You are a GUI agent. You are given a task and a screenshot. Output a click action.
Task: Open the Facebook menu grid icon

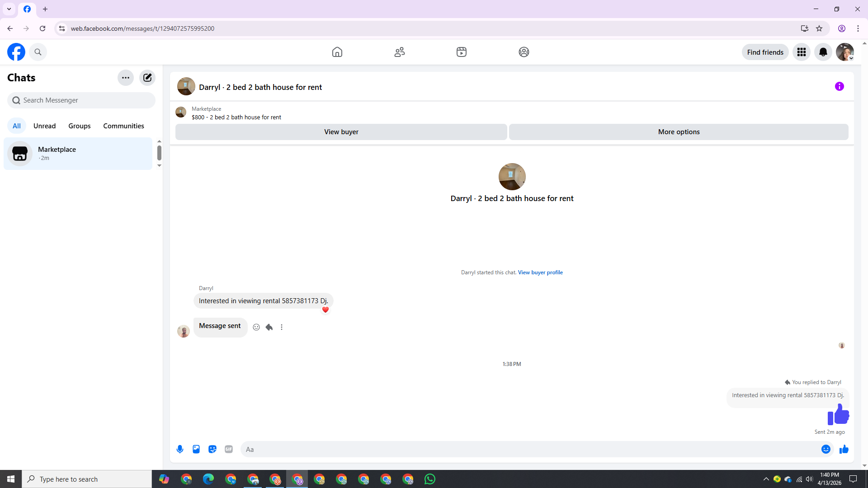802,52
